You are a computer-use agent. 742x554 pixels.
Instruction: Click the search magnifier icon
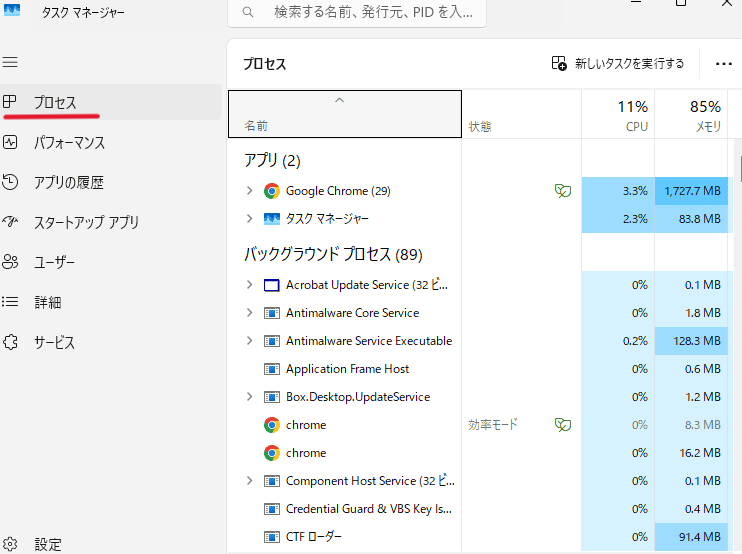pyautogui.click(x=247, y=12)
